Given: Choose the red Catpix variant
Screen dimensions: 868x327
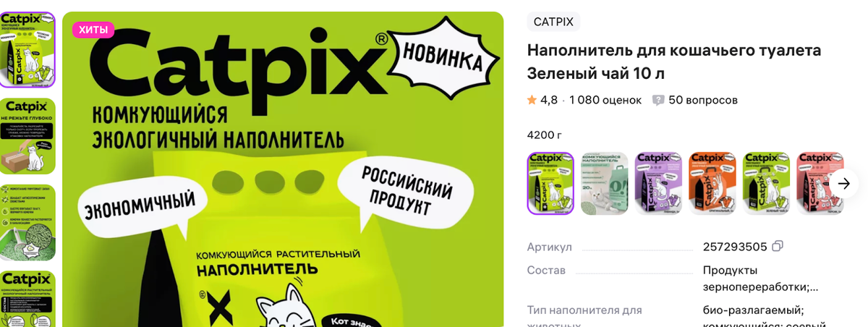Looking at the screenshot, I should tap(820, 183).
